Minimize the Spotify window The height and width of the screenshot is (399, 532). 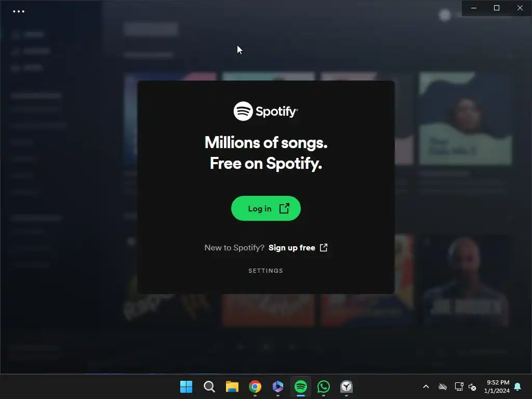(x=474, y=8)
